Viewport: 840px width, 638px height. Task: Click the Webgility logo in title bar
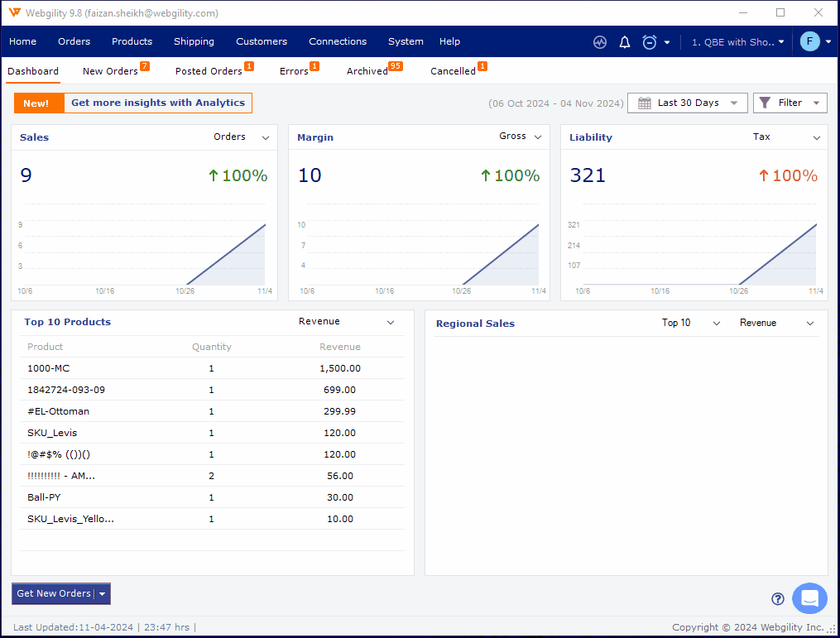(15, 13)
